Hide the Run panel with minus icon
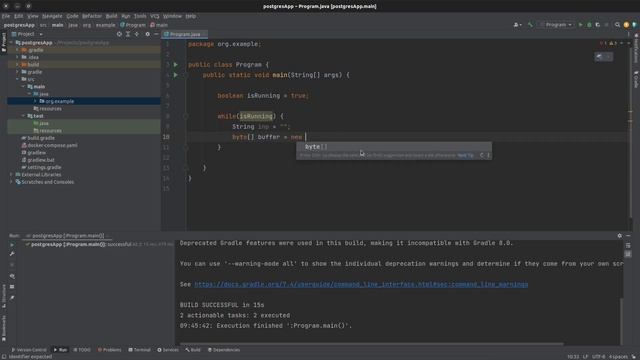This screenshot has width=640, height=360. point(628,236)
